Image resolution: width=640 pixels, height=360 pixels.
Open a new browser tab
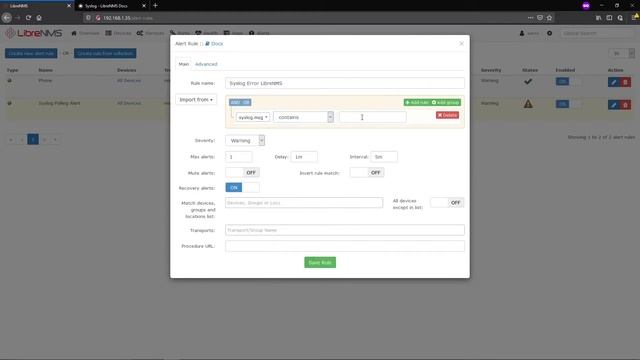(x=155, y=6)
